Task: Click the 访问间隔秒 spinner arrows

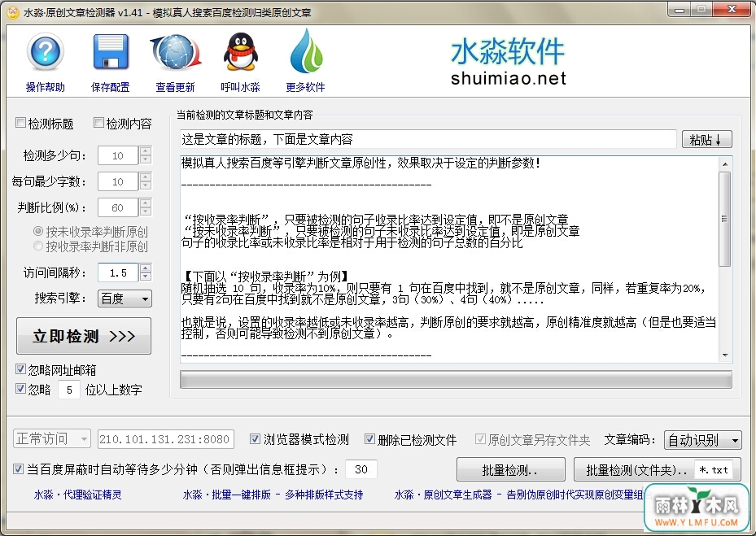Action: coord(146,272)
